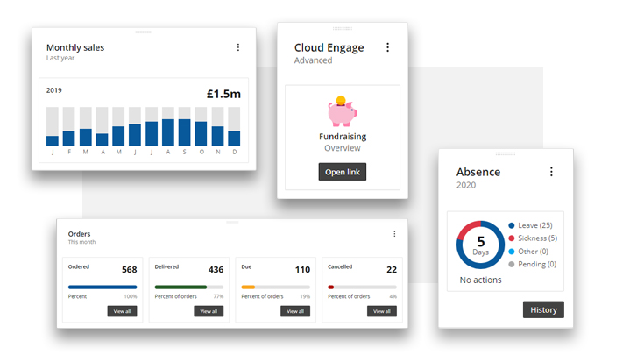The width and height of the screenshot is (644, 362).
Task: Click the Absence card title
Action: pos(478,172)
